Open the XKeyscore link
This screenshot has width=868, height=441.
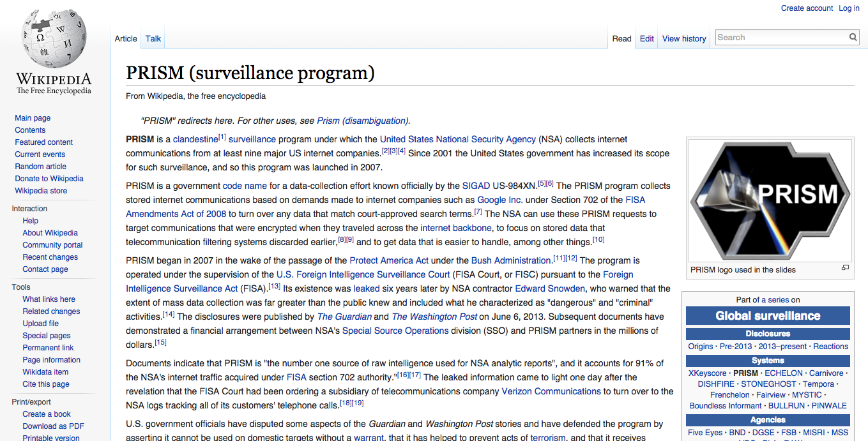click(707, 373)
